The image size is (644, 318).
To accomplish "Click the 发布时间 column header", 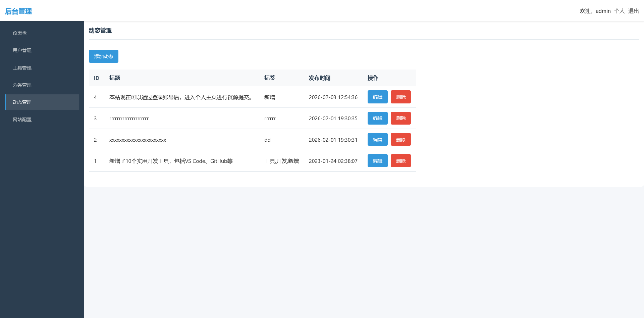I will [x=320, y=78].
